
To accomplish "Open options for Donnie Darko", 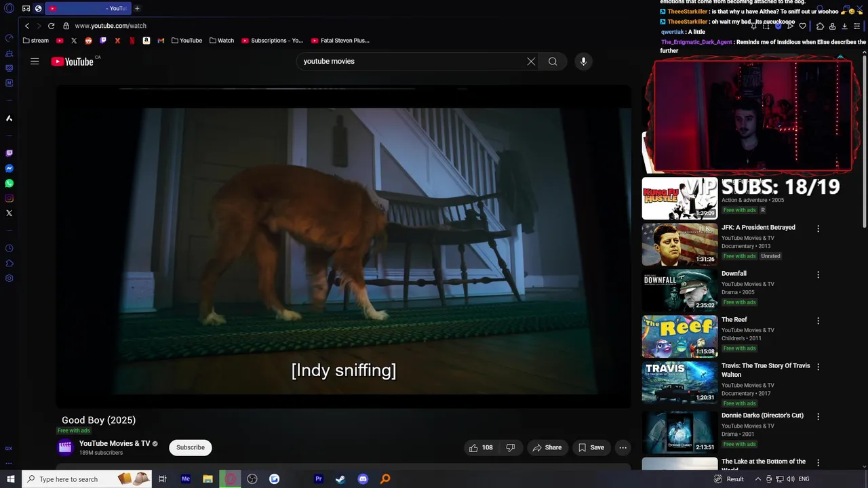I will 818,417.
